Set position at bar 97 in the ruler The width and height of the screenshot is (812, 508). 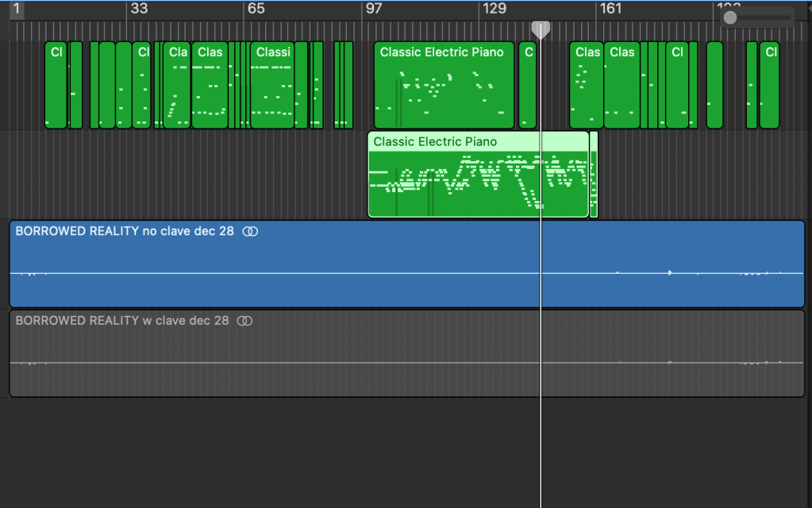pyautogui.click(x=373, y=10)
